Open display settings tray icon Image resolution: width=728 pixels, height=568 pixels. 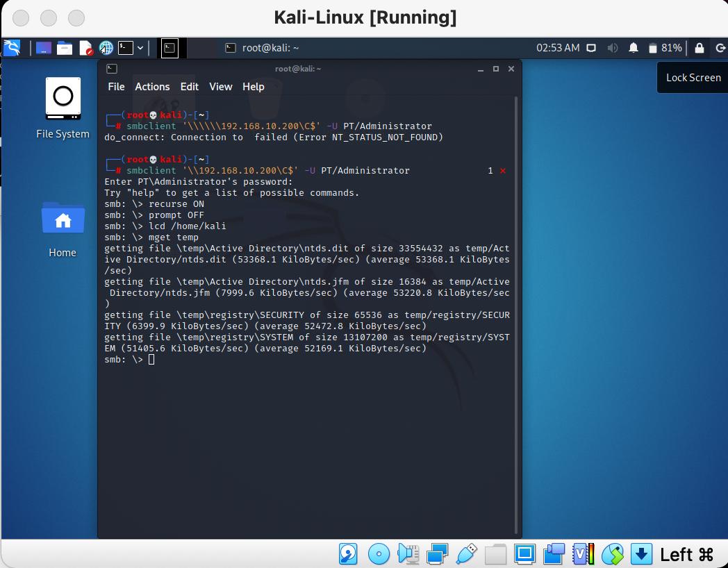(591, 48)
